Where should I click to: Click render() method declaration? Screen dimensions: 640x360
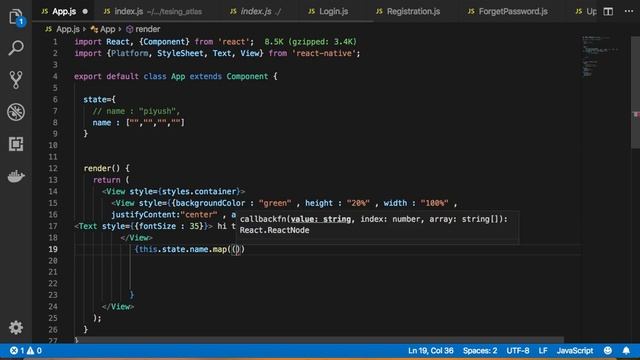107,168
